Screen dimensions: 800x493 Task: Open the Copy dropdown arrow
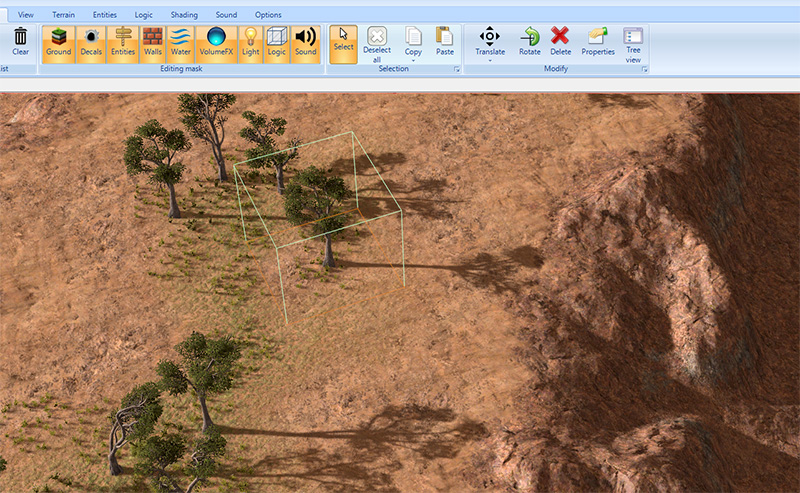pos(413,61)
